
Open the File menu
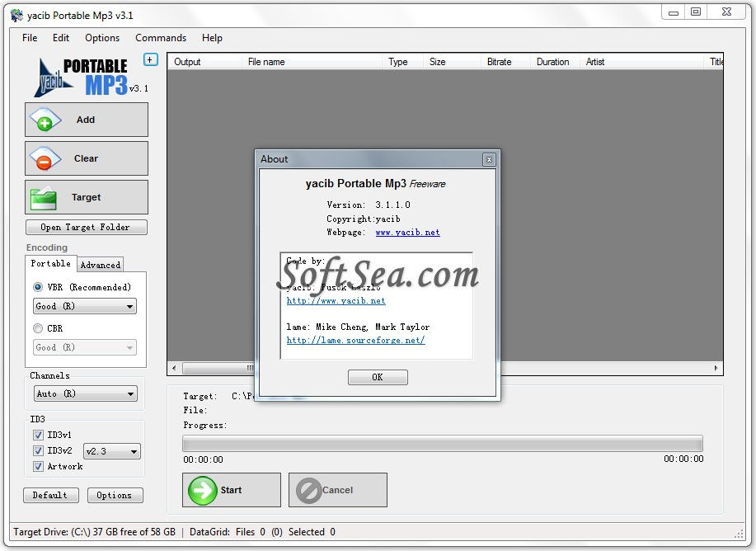pos(30,38)
